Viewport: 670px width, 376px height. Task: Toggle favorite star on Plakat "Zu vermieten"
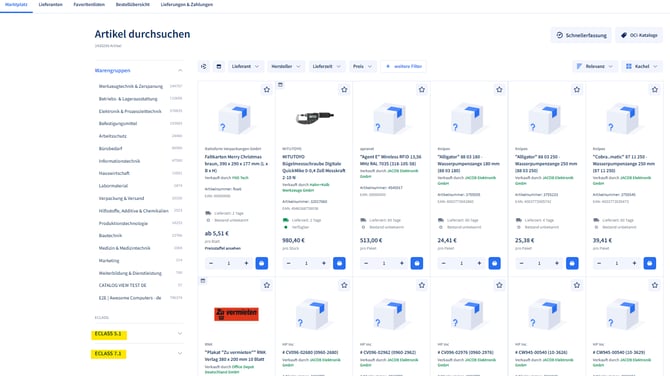267,285
